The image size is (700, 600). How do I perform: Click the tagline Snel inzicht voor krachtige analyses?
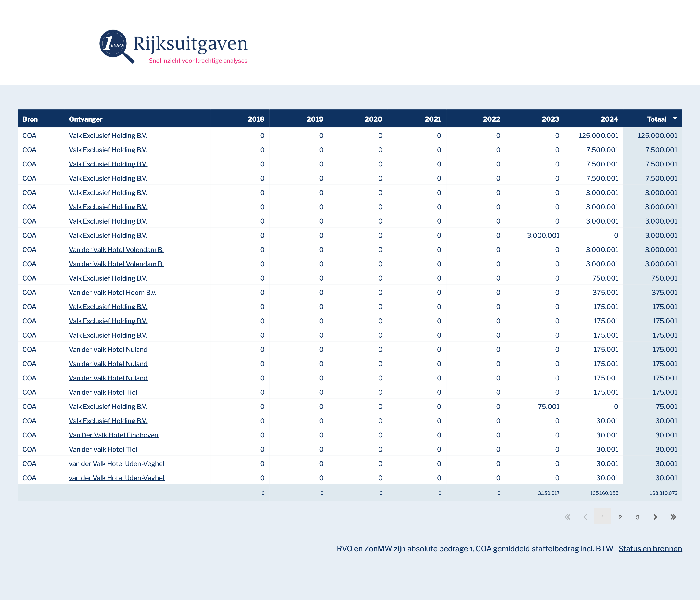click(x=198, y=61)
